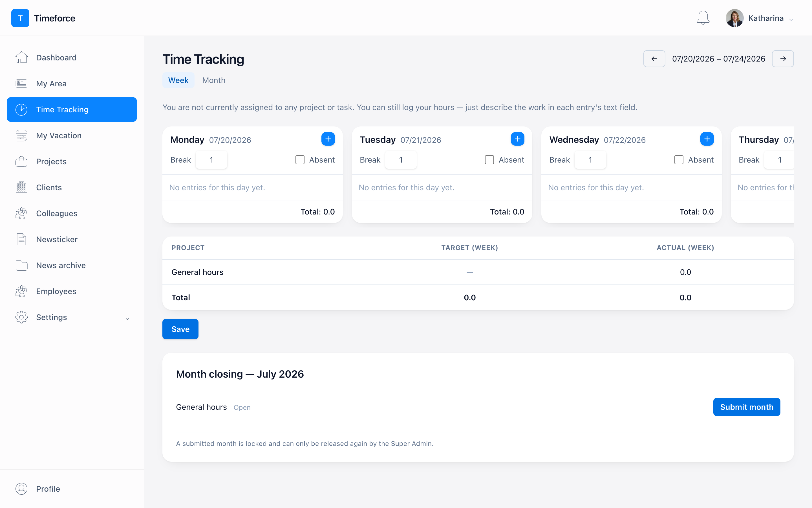The height and width of the screenshot is (508, 812).
Task: Add an entry for Tuesday
Action: (517, 139)
